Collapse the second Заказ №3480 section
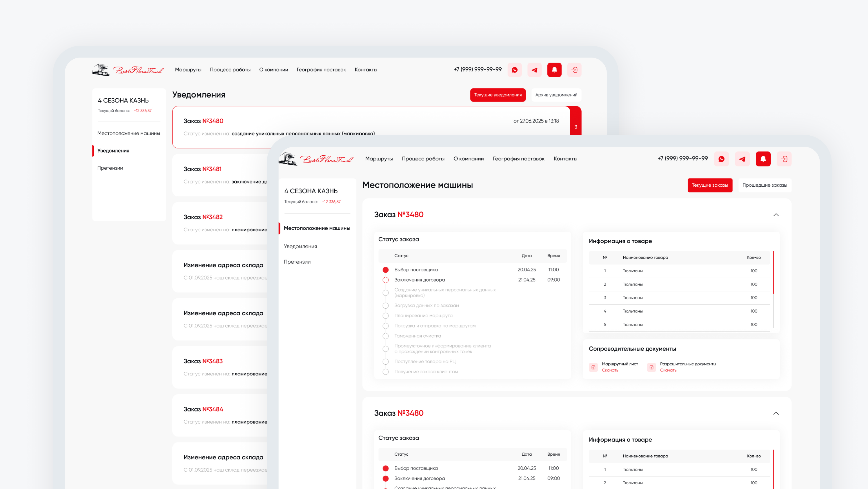The width and height of the screenshot is (868, 489). click(776, 414)
